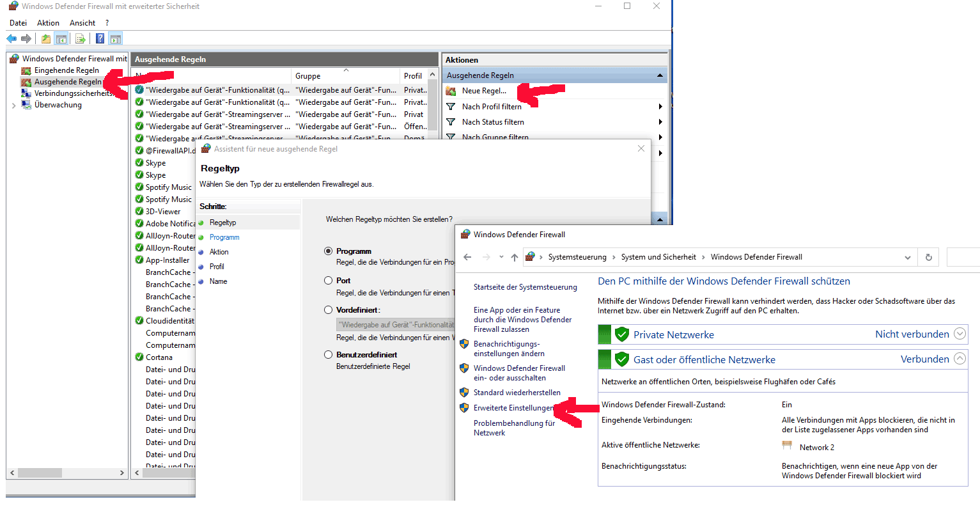Viewport: 980px width, 516px height.
Task: Open the Nach Status filtern submenu arrow
Action: coord(660,122)
